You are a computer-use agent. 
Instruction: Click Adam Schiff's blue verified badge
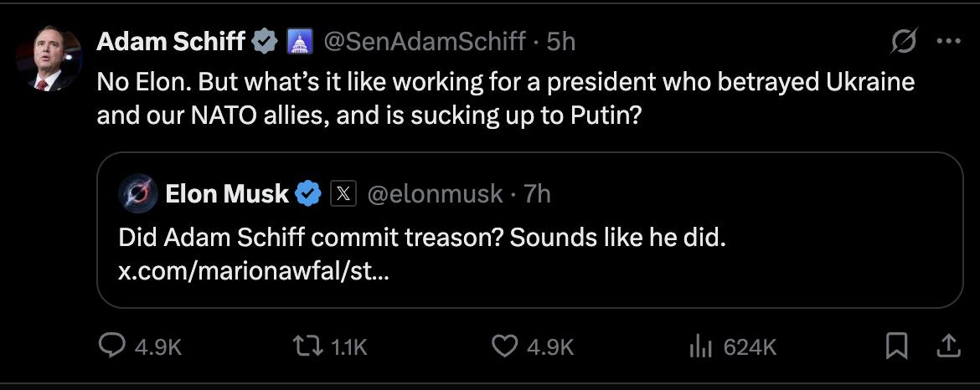pyautogui.click(x=266, y=41)
